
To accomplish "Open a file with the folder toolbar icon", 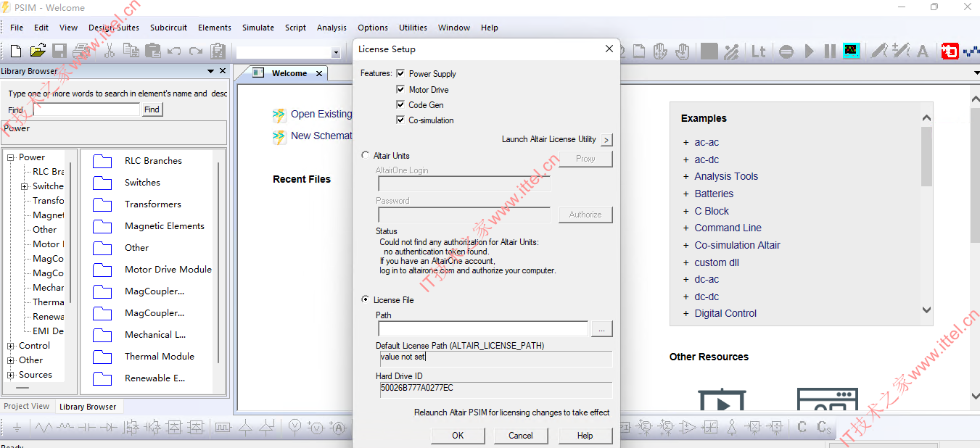I will (38, 51).
